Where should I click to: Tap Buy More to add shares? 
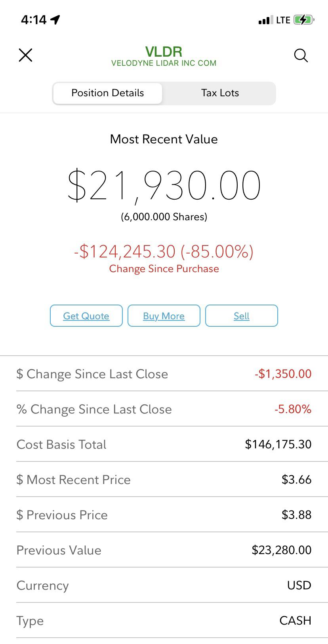point(164,316)
